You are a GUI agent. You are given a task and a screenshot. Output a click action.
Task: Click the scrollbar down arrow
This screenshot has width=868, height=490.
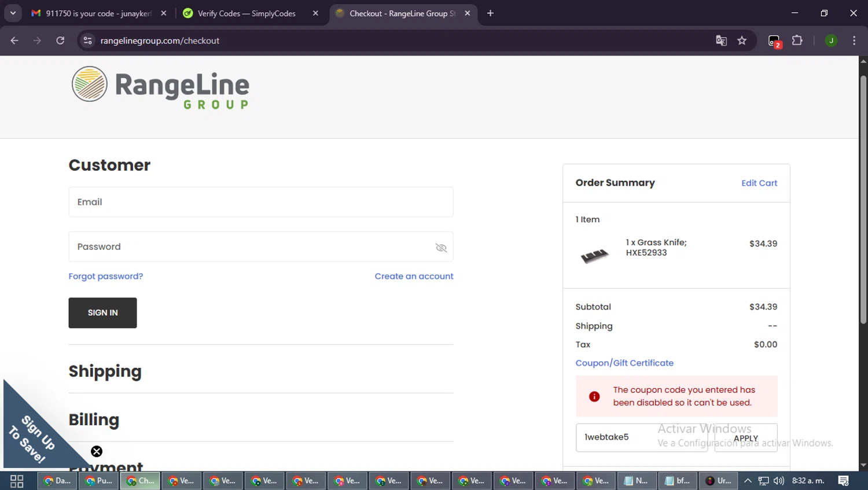[863, 465]
